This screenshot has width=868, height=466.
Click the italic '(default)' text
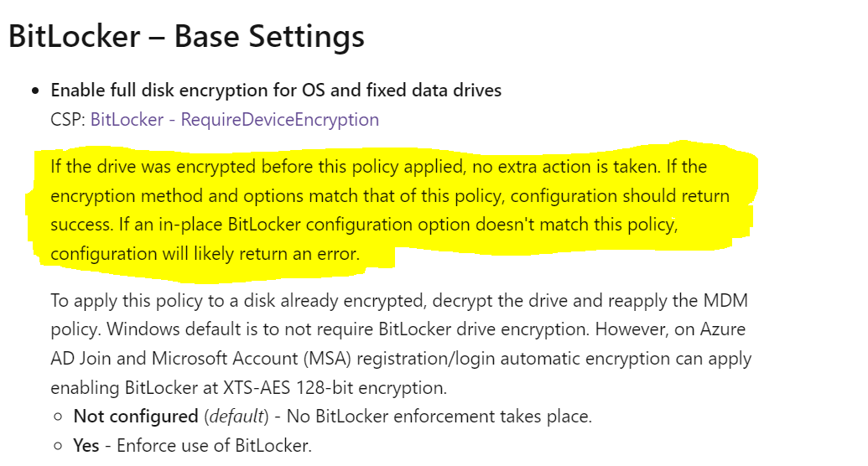(236, 417)
